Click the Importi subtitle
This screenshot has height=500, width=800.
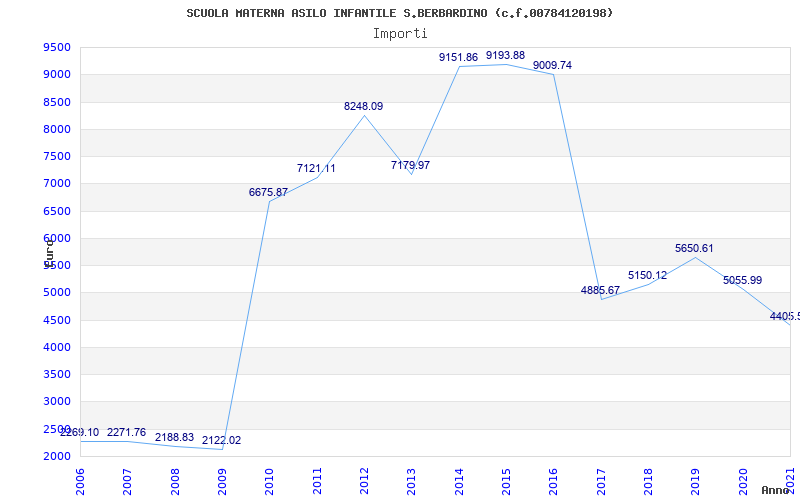[x=400, y=34]
